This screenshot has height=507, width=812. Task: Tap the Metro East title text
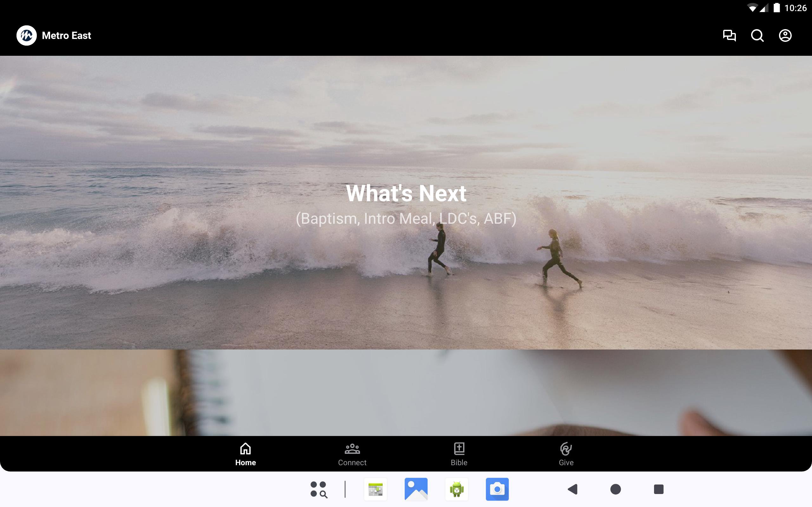66,35
